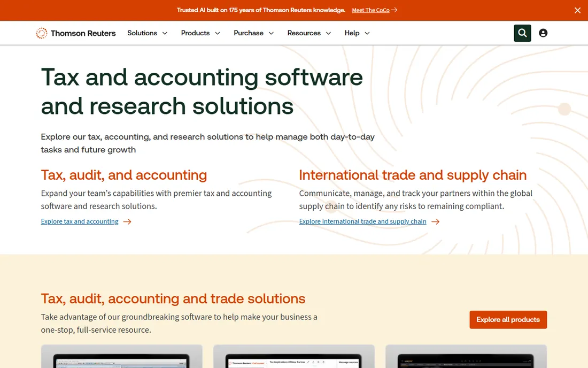Open the Help navigation menu
This screenshot has width=588, height=368.
[x=352, y=33]
